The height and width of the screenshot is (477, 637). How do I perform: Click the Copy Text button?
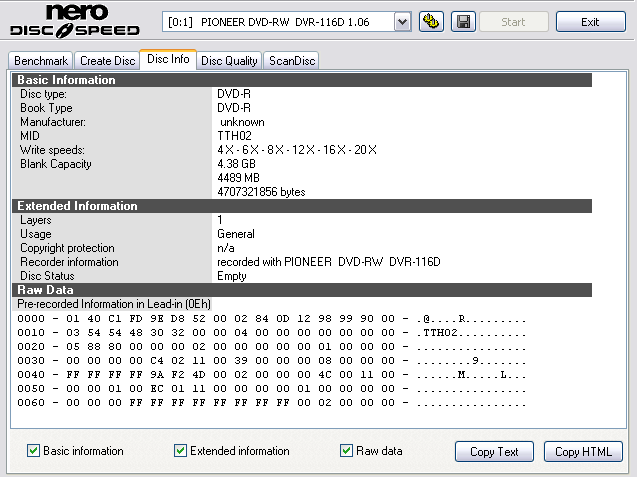494,452
